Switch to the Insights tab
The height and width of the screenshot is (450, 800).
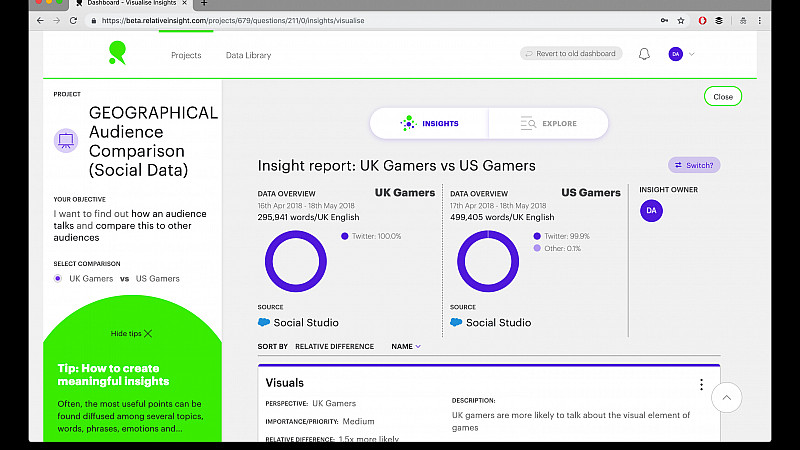(430, 123)
